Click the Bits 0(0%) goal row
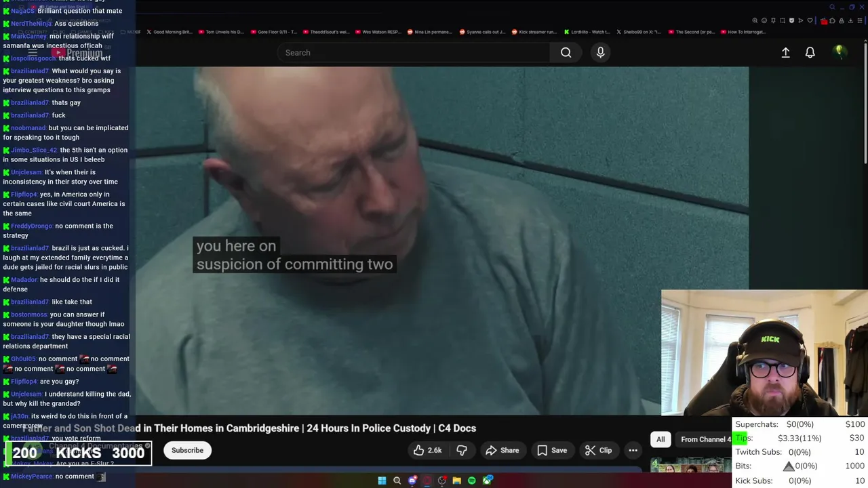868x488 pixels. [800, 466]
